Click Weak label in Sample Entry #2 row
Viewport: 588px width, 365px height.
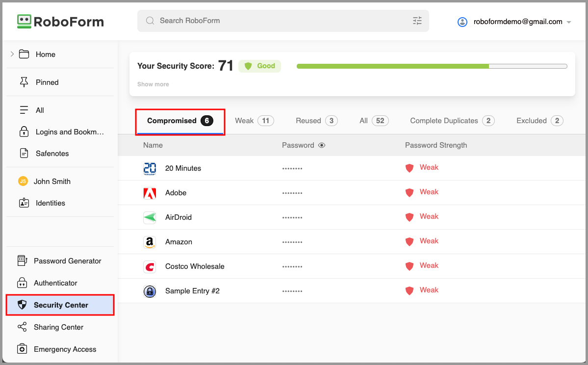pyautogui.click(x=429, y=290)
